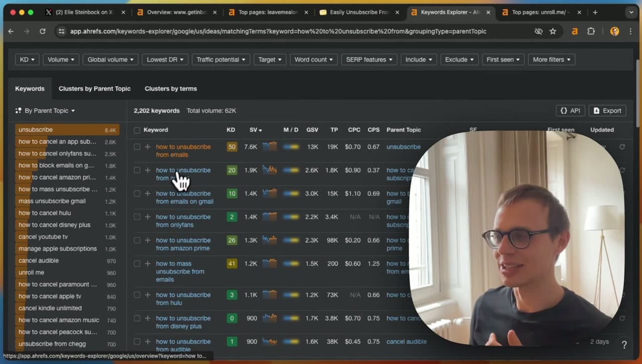The image size is (642, 364).
Task: Reload the page with refresh icon
Action: tap(43, 31)
